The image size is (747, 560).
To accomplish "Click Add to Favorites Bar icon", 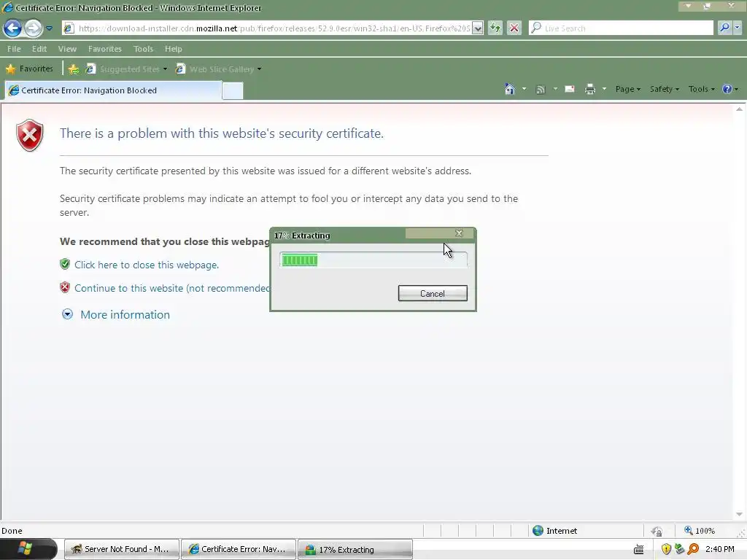I will 74,69.
